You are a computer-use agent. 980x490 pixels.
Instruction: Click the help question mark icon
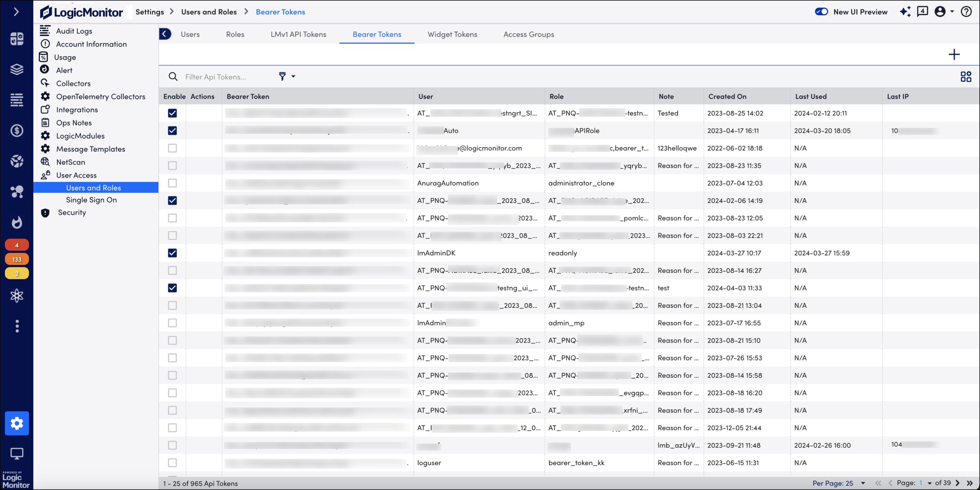pos(966,12)
